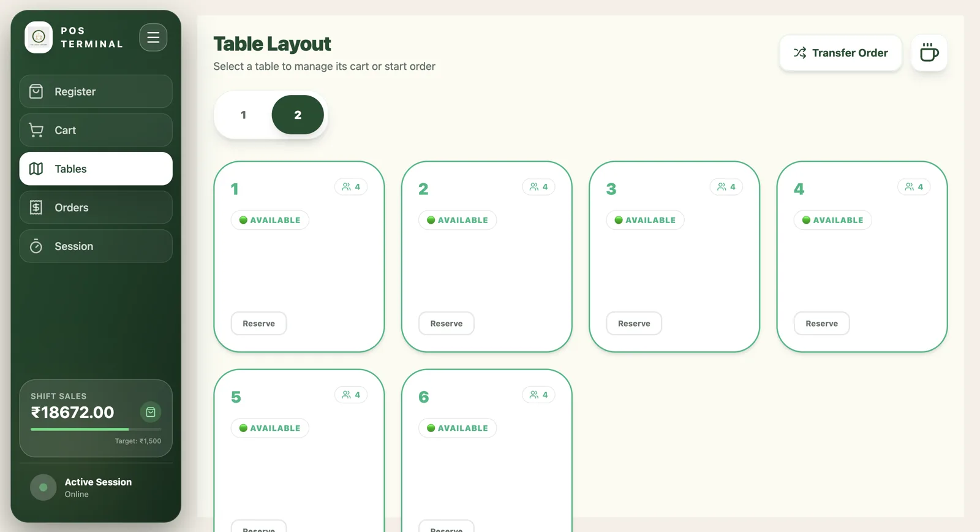Go to the Tables section

click(96, 169)
